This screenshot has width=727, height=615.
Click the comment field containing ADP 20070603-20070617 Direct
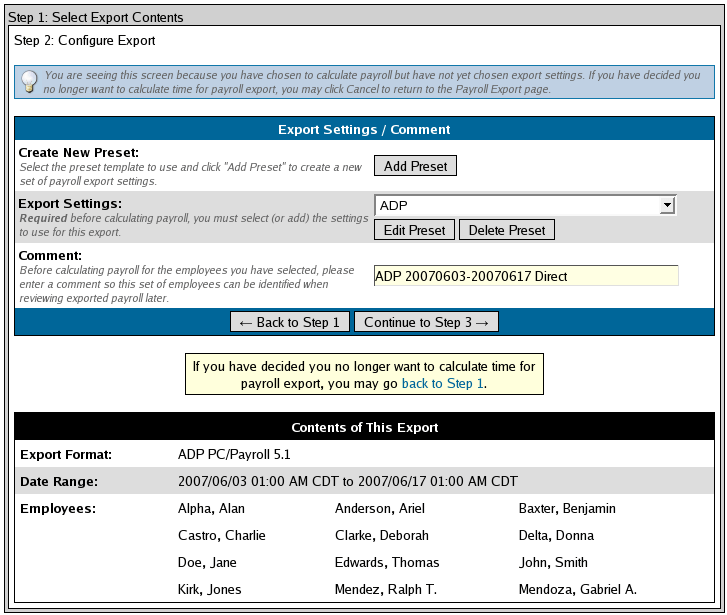pyautogui.click(x=526, y=276)
